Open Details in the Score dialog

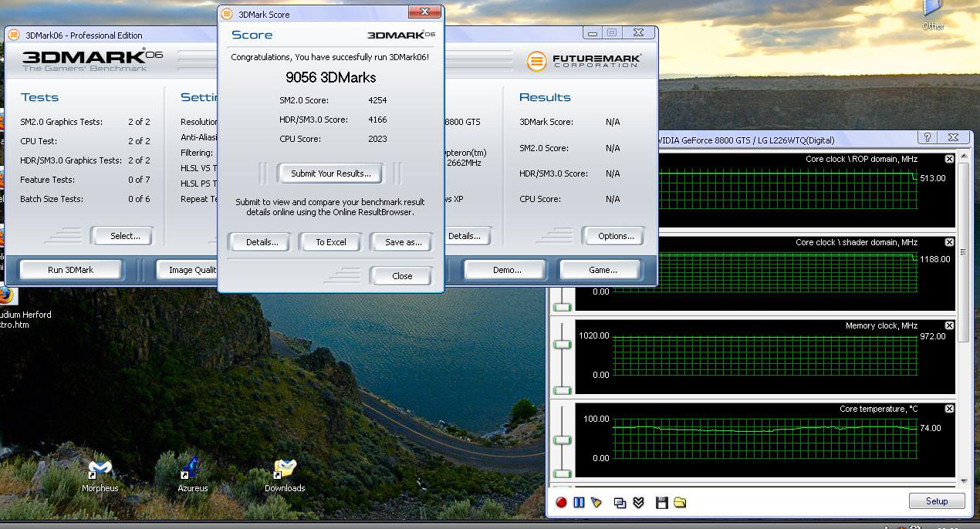(x=262, y=242)
